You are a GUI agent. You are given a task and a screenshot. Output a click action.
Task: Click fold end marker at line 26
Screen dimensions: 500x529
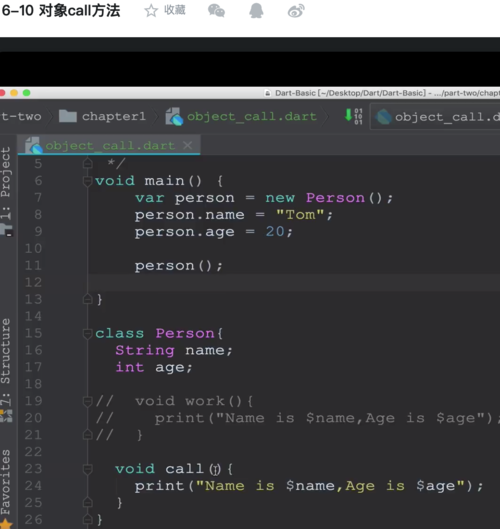87,519
